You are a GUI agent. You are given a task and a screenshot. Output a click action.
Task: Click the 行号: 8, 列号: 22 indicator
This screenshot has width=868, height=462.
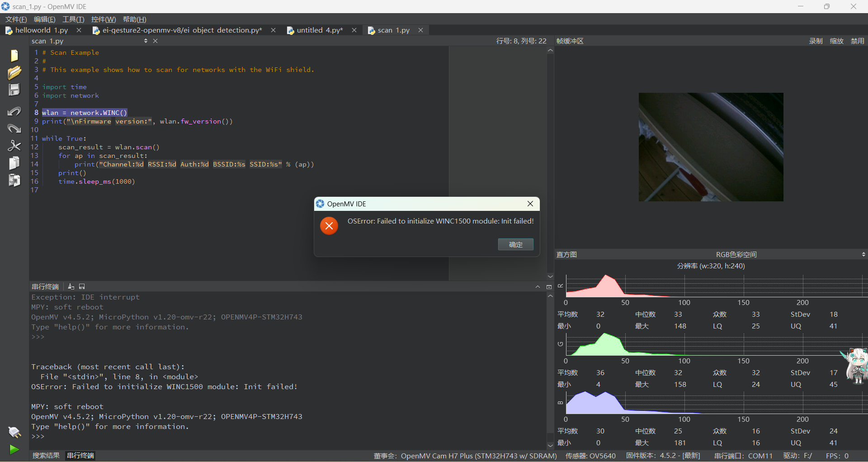coord(521,41)
